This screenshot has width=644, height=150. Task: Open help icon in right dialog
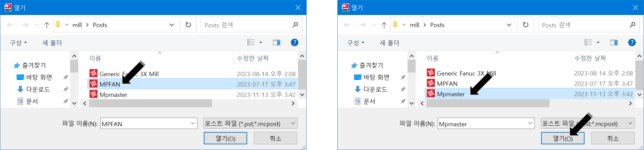(632, 42)
